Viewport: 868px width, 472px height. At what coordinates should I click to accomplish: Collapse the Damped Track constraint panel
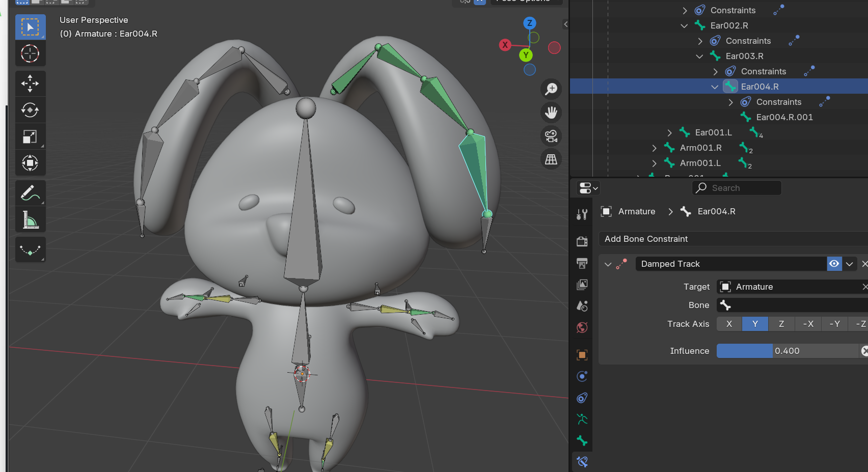(x=608, y=264)
